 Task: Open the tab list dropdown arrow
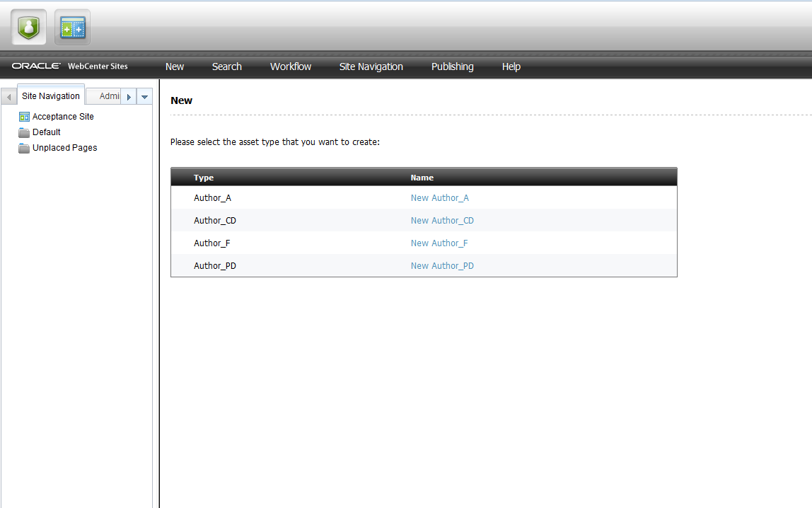coord(144,97)
